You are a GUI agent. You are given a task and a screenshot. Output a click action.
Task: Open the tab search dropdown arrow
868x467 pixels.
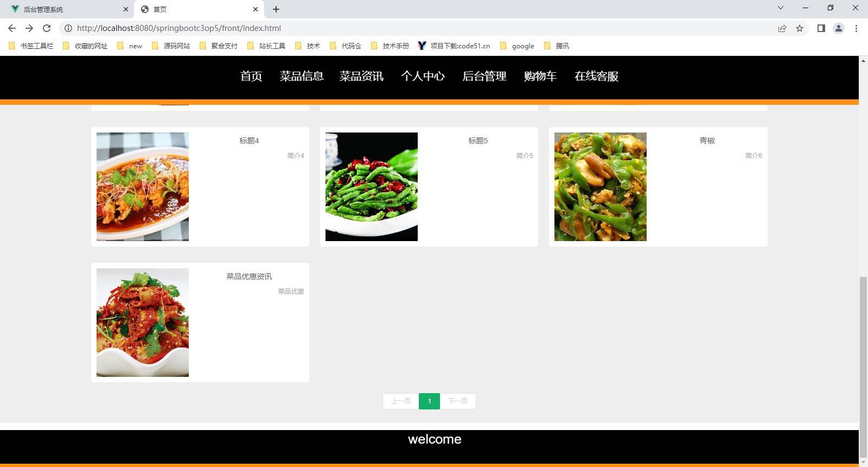(781, 8)
